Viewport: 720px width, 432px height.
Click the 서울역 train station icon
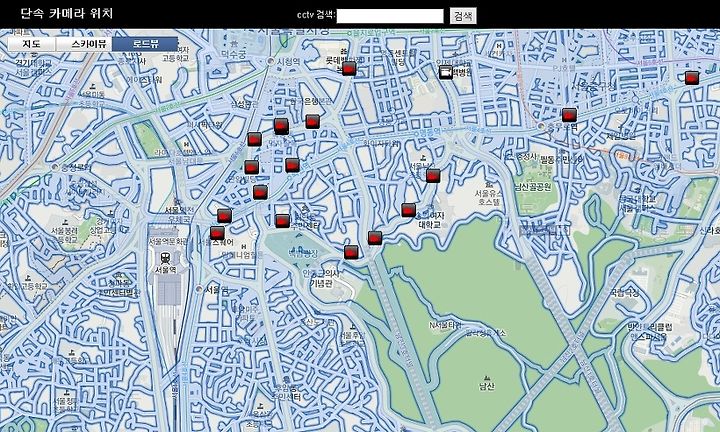click(166, 257)
